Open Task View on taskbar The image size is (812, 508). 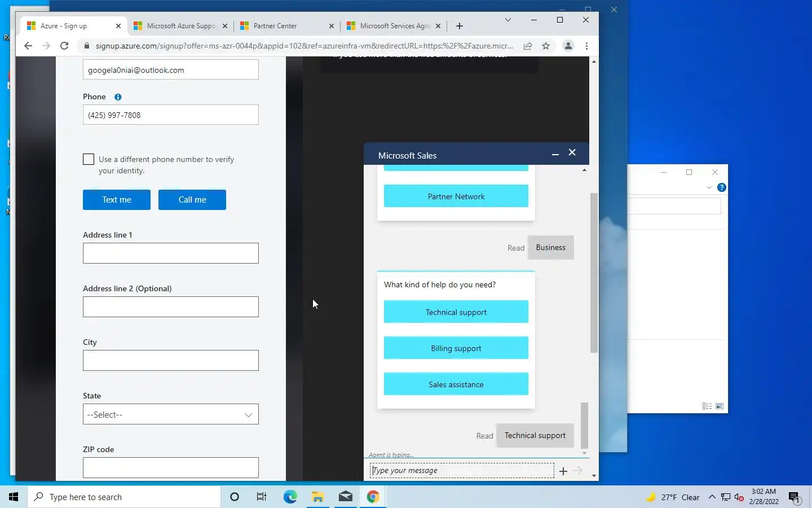pyautogui.click(x=262, y=497)
